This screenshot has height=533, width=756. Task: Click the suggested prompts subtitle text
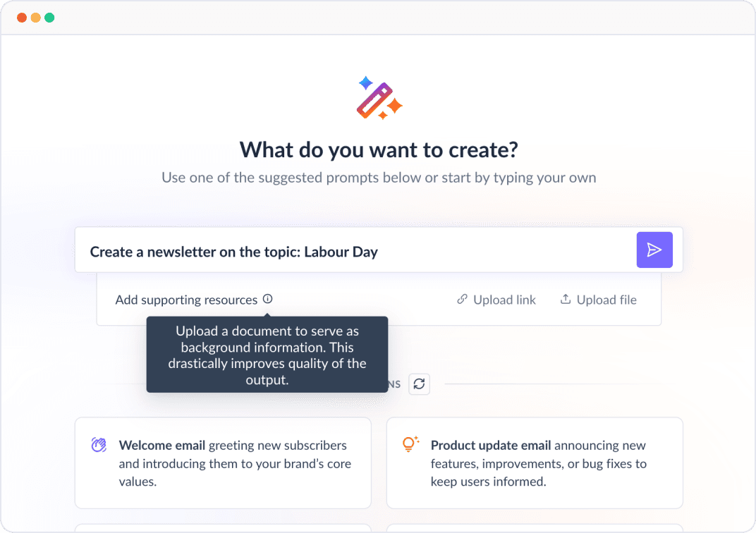[x=379, y=178]
